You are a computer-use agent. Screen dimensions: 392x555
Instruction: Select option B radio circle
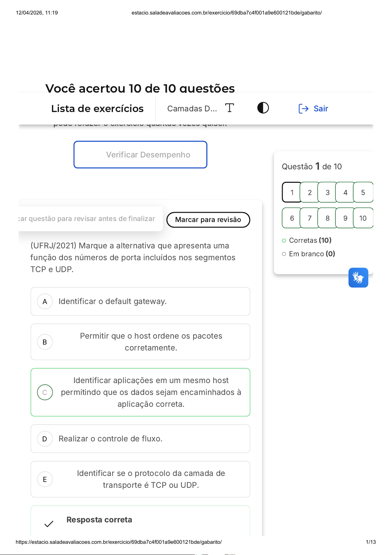(45, 342)
